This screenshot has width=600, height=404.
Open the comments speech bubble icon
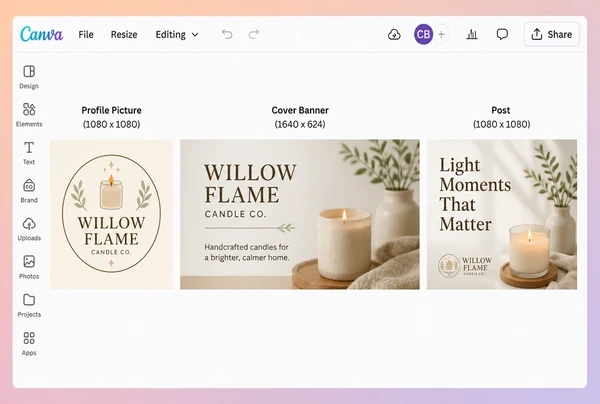click(502, 34)
